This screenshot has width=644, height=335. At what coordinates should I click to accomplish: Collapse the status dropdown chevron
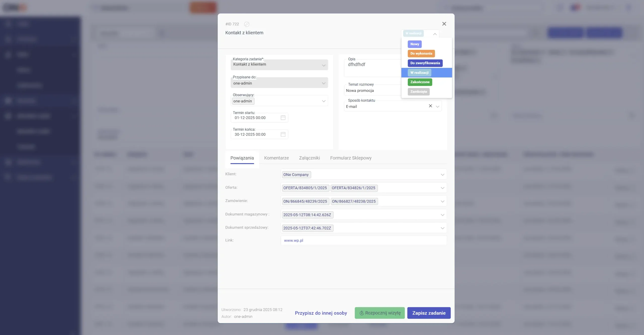click(435, 34)
